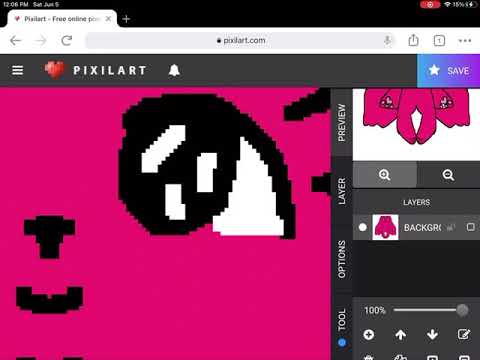
Task: Switch to the Preview side tab
Action: tap(342, 122)
